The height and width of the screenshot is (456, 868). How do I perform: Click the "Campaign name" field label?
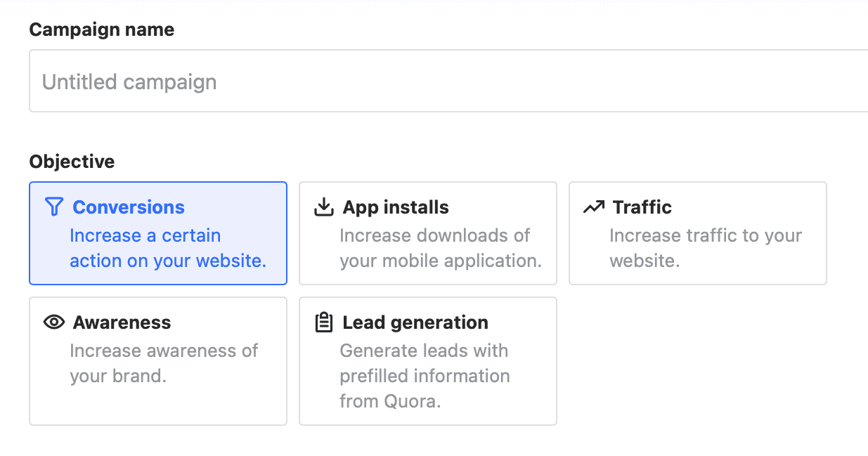coord(102,30)
